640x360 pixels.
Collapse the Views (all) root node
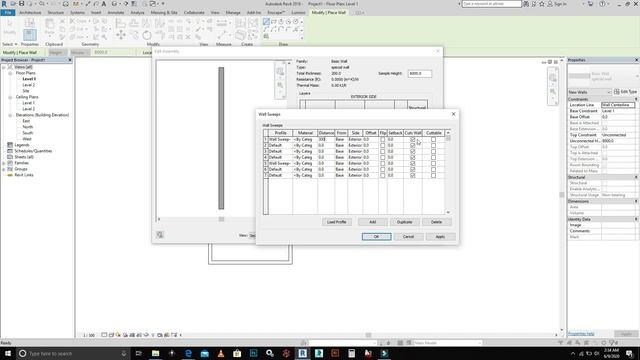[x=4, y=67]
